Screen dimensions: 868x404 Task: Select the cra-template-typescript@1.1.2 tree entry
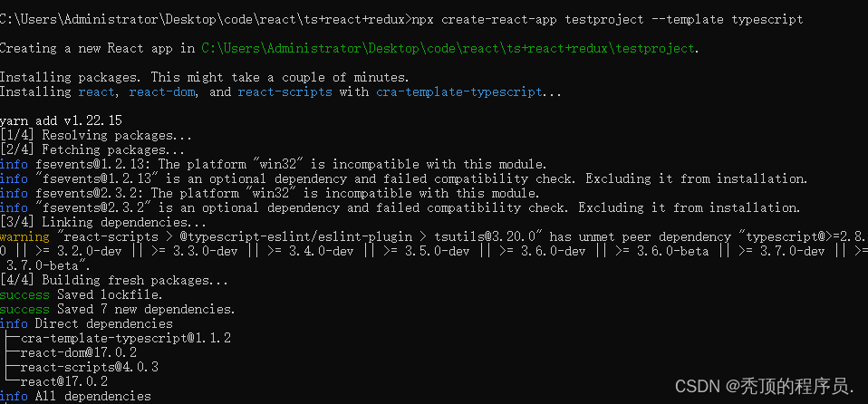point(126,338)
